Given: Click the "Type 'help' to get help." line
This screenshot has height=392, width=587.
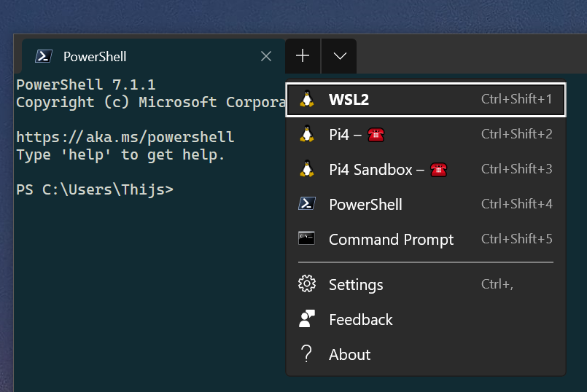Looking at the screenshot, I should [x=120, y=155].
